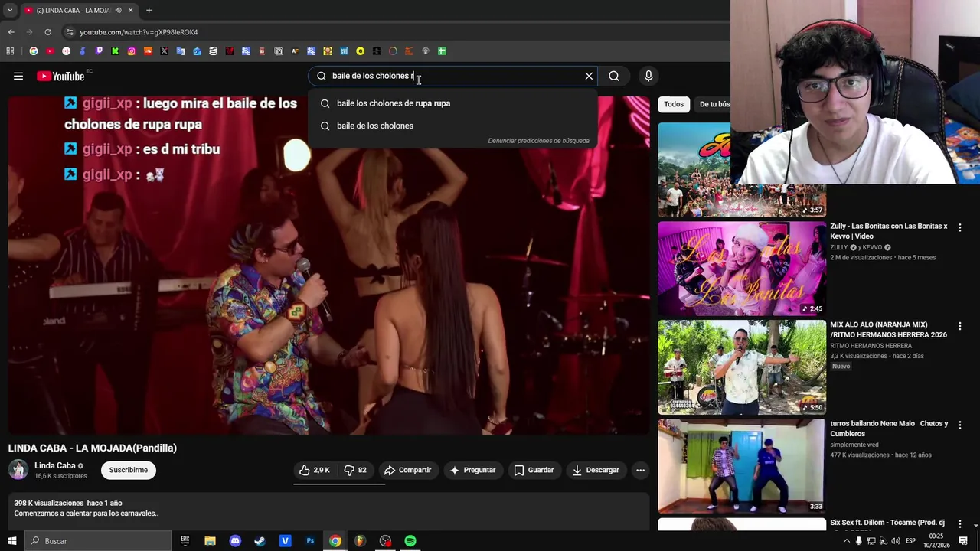980x551 pixels.
Task: Open the Kick bookmark icon
Action: pos(115,51)
